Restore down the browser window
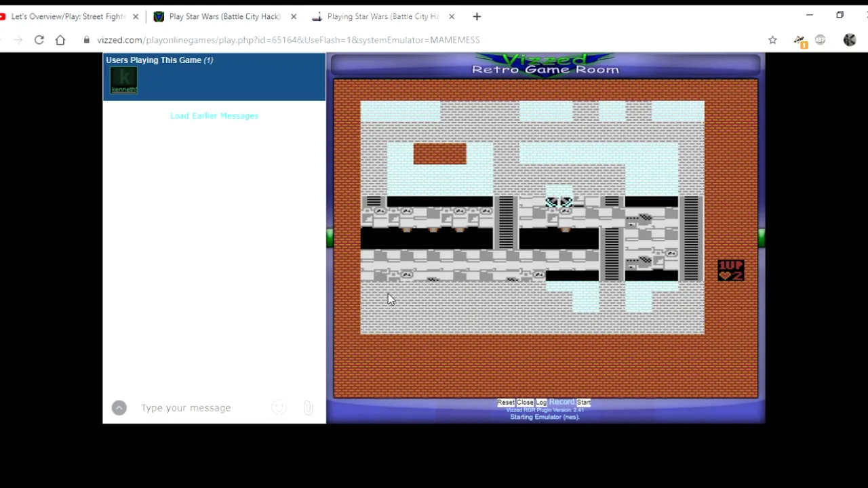This screenshot has height=488, width=868. (x=840, y=15)
